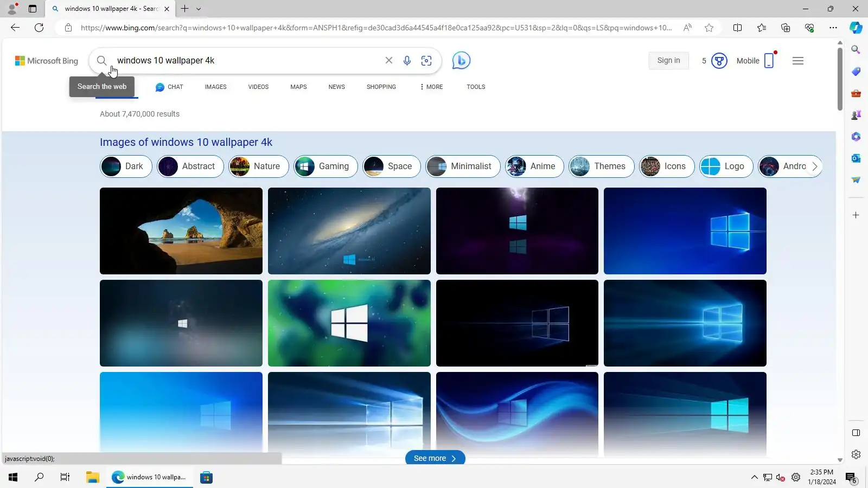Switch to the NEWS tab

(336, 87)
